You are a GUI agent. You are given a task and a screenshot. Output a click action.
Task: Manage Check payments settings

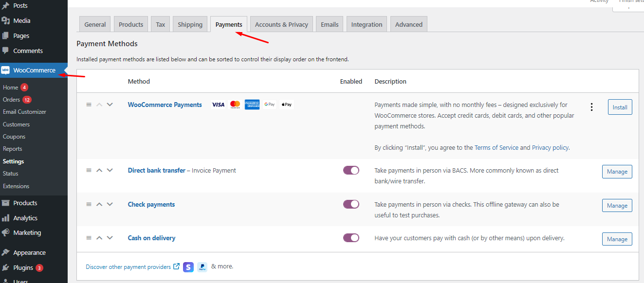click(617, 206)
